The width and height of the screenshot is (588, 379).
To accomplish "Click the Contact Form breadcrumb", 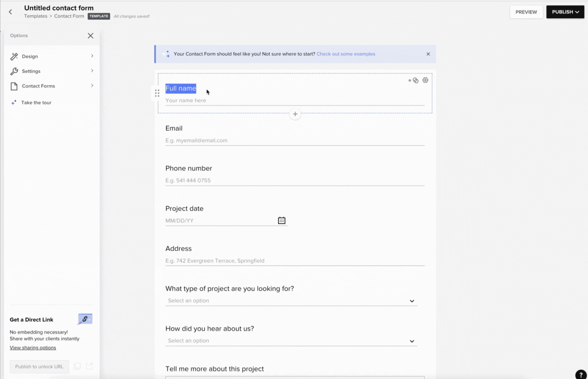I will (69, 16).
